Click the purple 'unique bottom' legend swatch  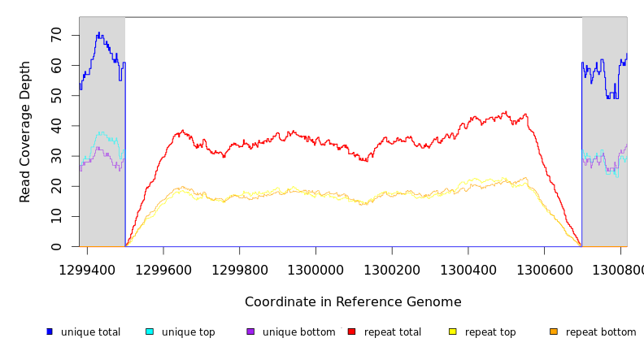[250, 331]
